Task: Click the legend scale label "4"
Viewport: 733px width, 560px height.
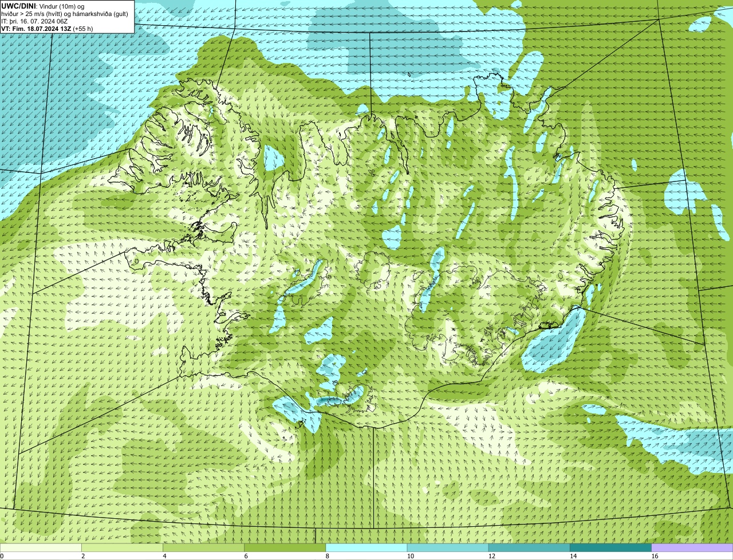Action: point(164,556)
